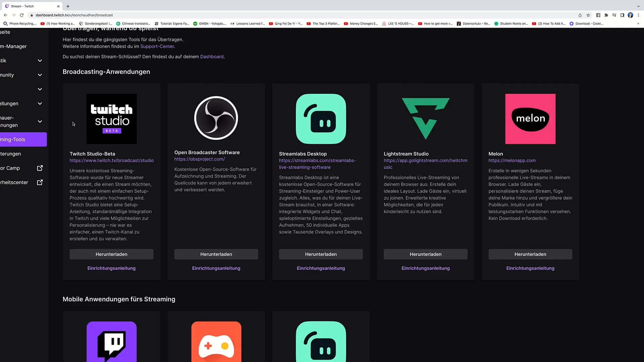Click the Streamlabs mobile app icon
644x362 pixels.
tap(321, 342)
